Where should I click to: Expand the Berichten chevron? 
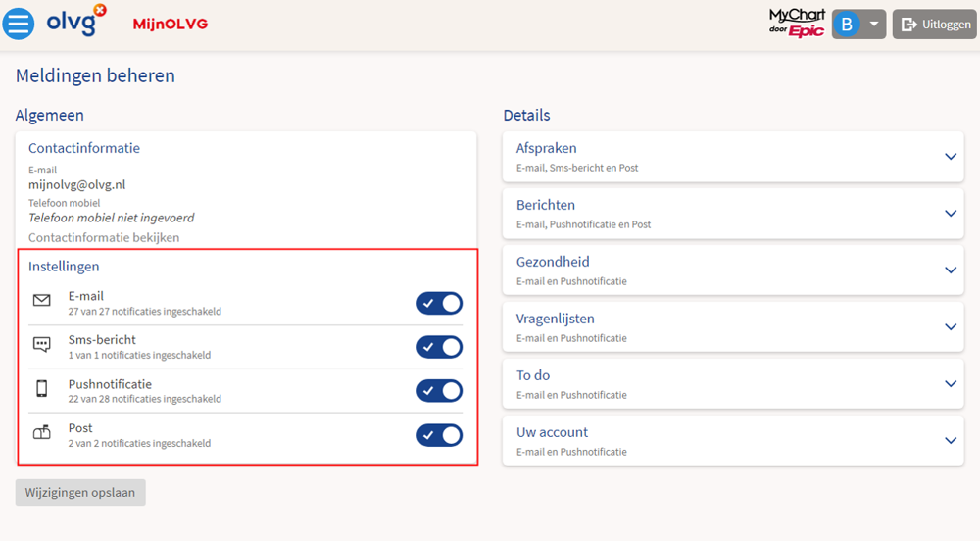[x=951, y=214]
